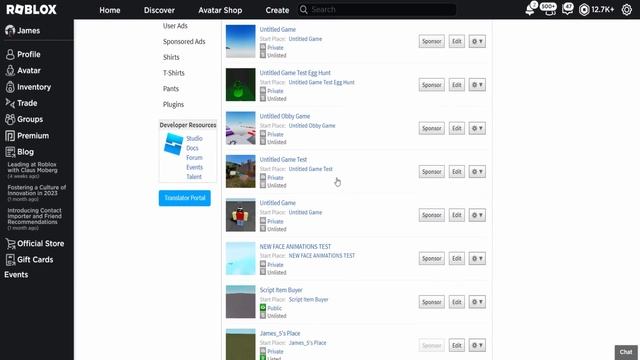This screenshot has height=360, width=640.
Task: Open Trade from sidebar
Action: click(x=21, y=103)
